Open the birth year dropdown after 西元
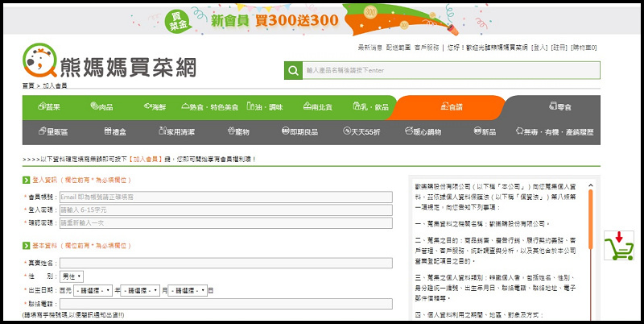 (x=93, y=291)
